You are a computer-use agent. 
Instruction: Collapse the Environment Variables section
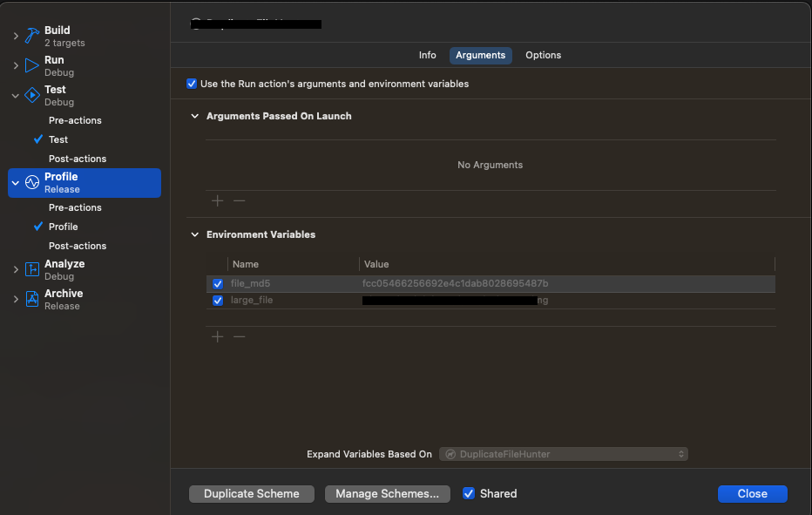[194, 234]
